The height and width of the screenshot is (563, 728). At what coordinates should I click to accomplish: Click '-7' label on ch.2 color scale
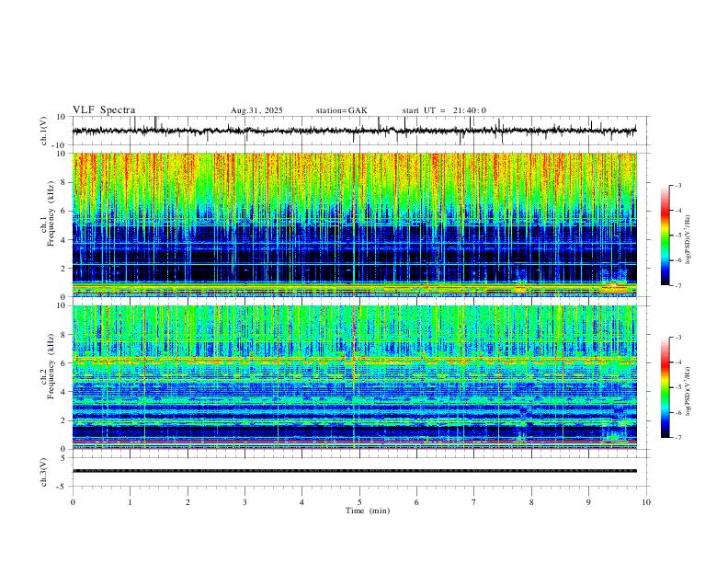(677, 438)
